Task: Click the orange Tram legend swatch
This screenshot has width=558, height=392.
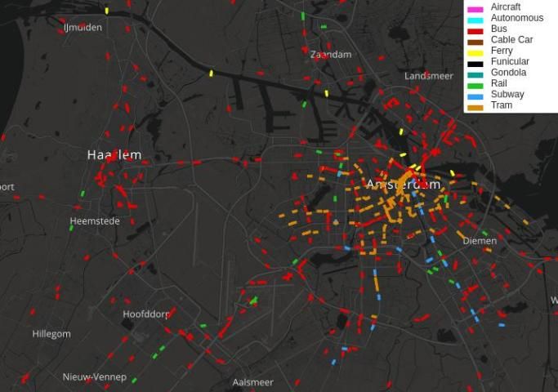Action: [x=475, y=108]
